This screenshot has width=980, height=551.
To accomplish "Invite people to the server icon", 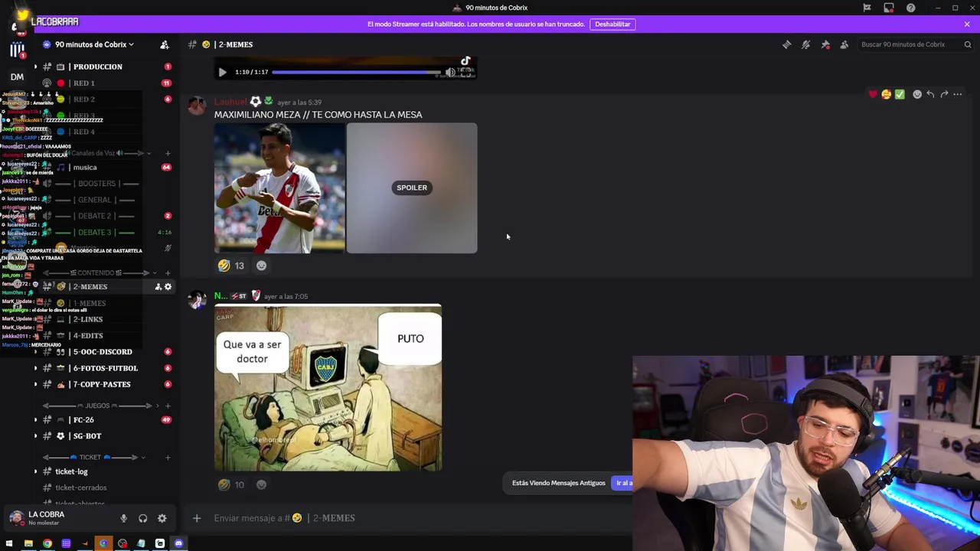I will pyautogui.click(x=165, y=44).
